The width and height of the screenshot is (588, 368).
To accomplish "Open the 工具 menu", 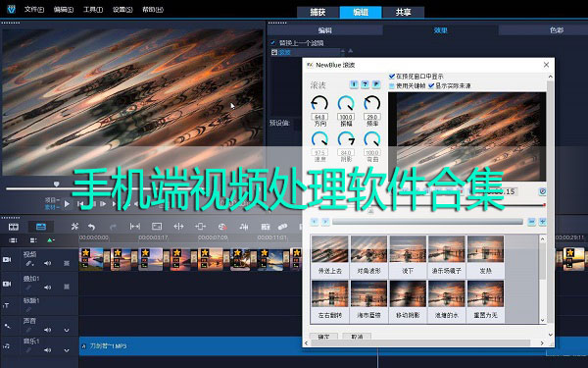I will coord(93,10).
